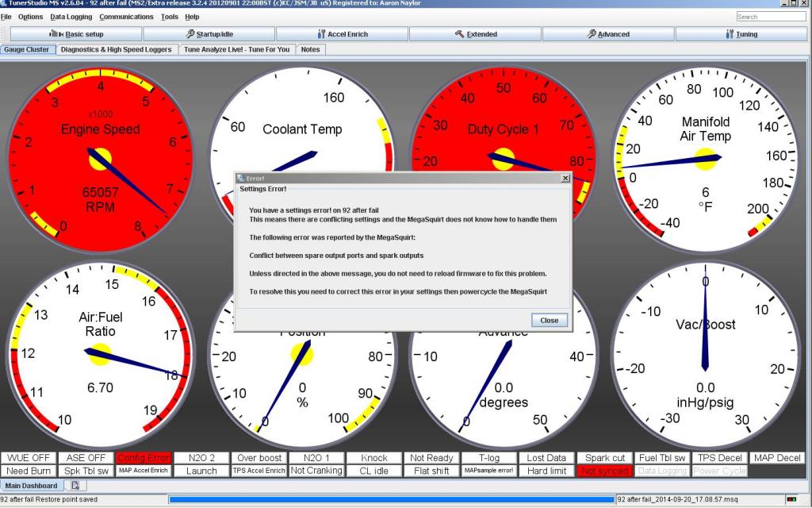Click the blue progress bar in status bar

click(392, 499)
